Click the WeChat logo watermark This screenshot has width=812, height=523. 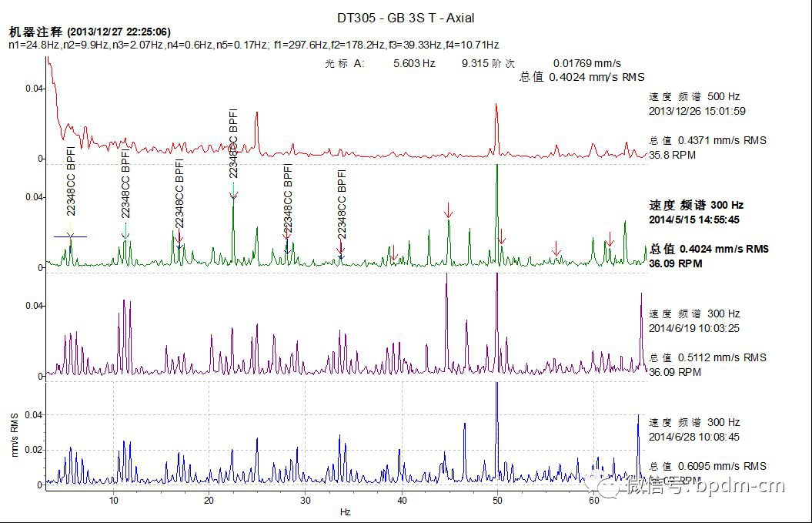tap(599, 484)
